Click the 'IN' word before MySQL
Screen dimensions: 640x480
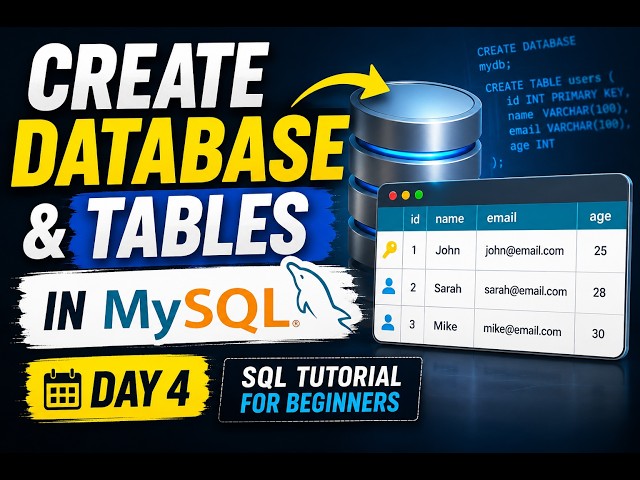click(64, 310)
